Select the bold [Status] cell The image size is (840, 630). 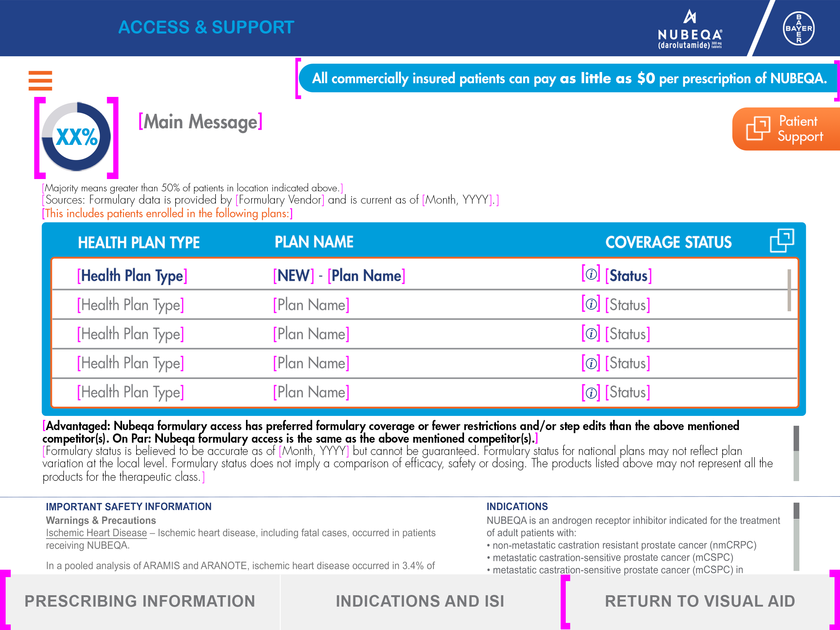(x=628, y=276)
